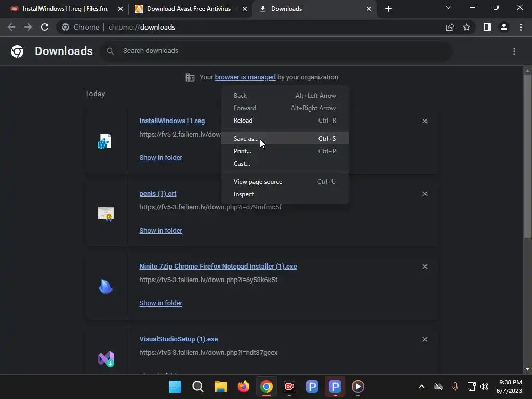This screenshot has width=532, height=399.
Task: Click the Search downloads input field
Action: tap(276, 51)
